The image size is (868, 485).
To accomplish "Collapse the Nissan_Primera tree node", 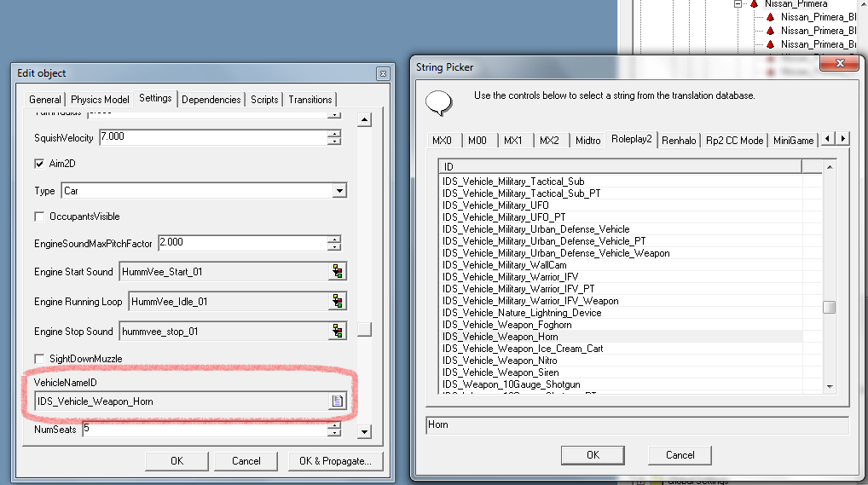I will coord(738,4).
